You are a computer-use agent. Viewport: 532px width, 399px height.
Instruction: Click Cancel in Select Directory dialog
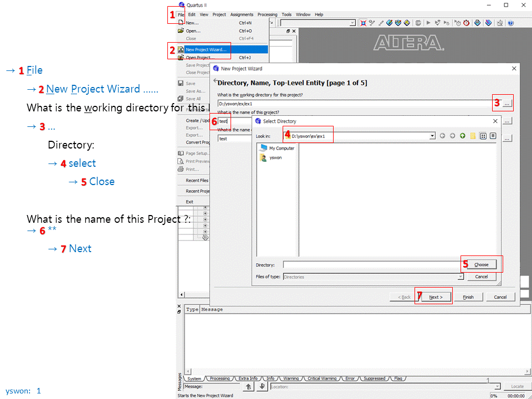[x=482, y=277]
